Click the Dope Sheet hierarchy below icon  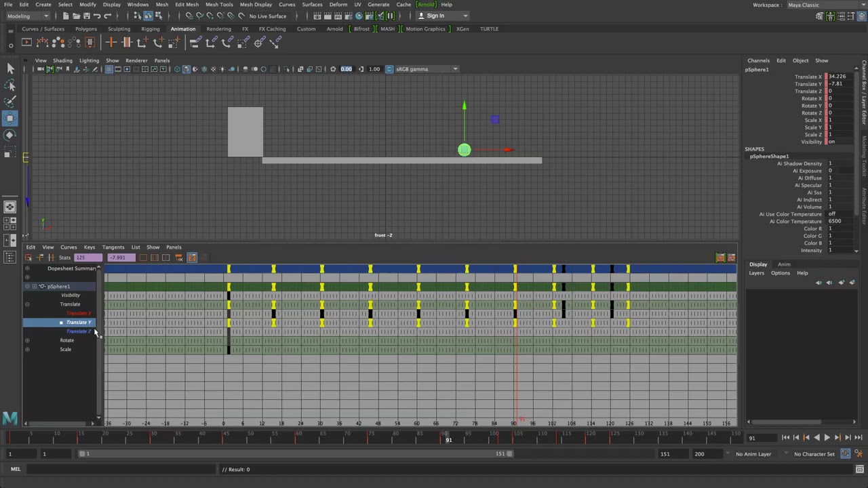coord(180,258)
